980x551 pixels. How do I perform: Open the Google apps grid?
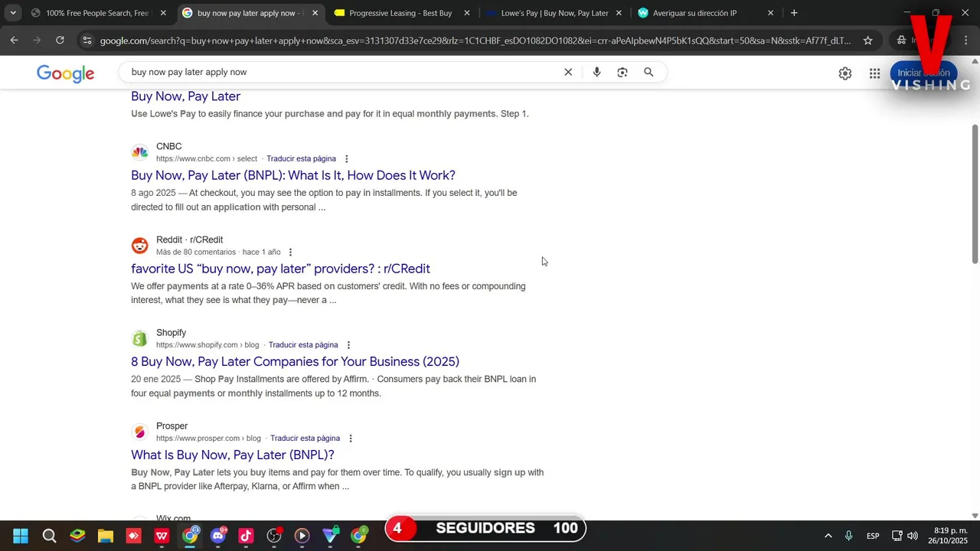(874, 73)
